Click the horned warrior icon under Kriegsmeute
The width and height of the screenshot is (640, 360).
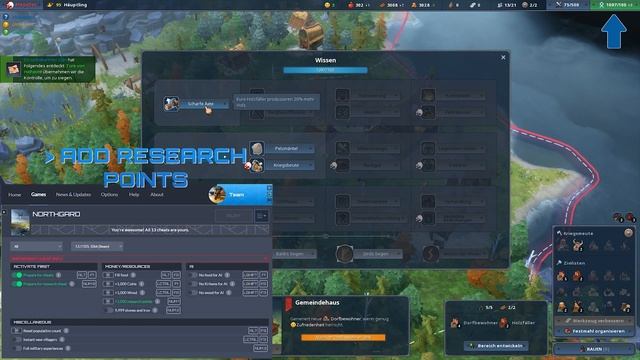(577, 245)
